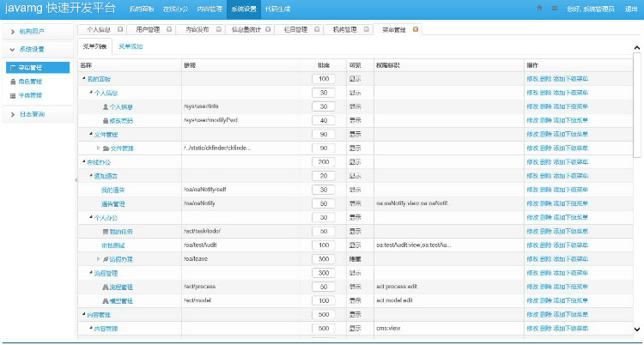This screenshot has width=644, height=345.
Task: Click 删除 in the /act/model row
Action: click(545, 300)
